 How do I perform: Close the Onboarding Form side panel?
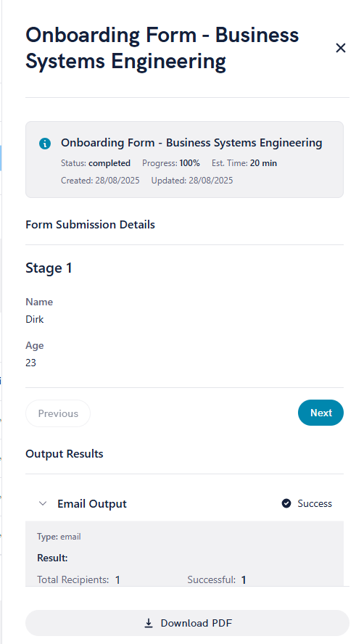(341, 48)
